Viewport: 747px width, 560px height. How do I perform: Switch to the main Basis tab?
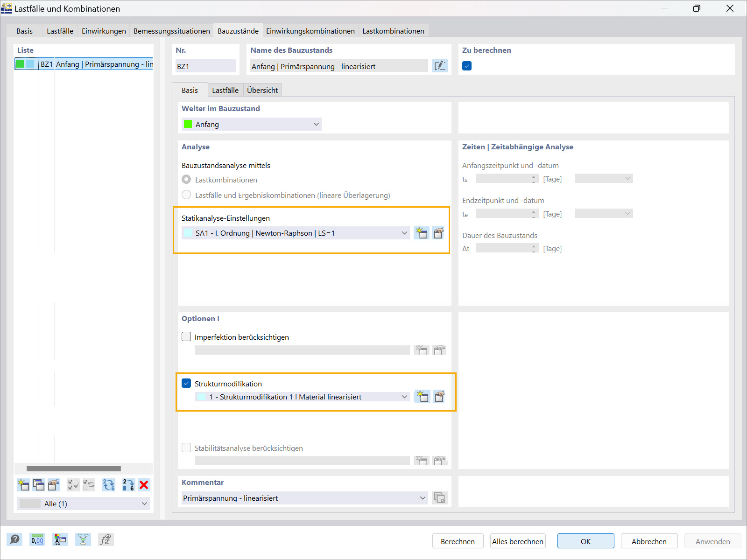pyautogui.click(x=24, y=31)
